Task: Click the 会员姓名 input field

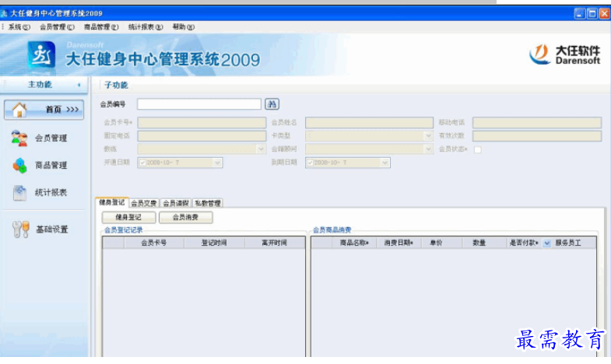Action: click(x=370, y=123)
